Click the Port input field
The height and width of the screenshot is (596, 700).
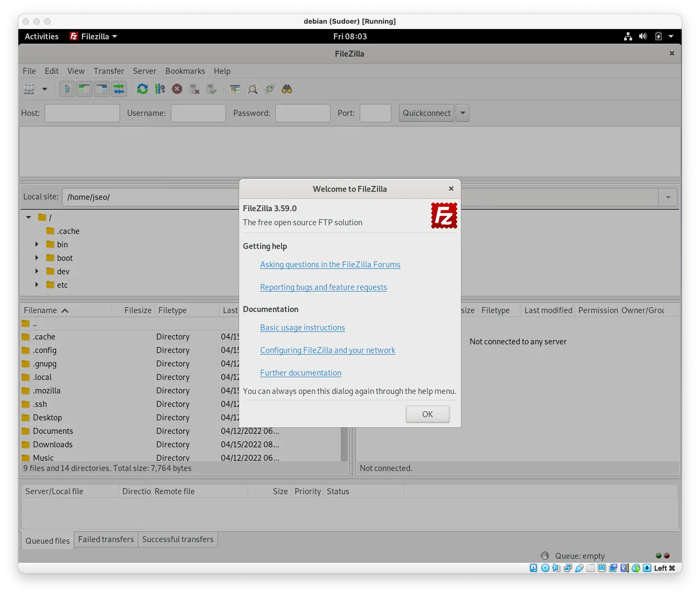coord(375,113)
